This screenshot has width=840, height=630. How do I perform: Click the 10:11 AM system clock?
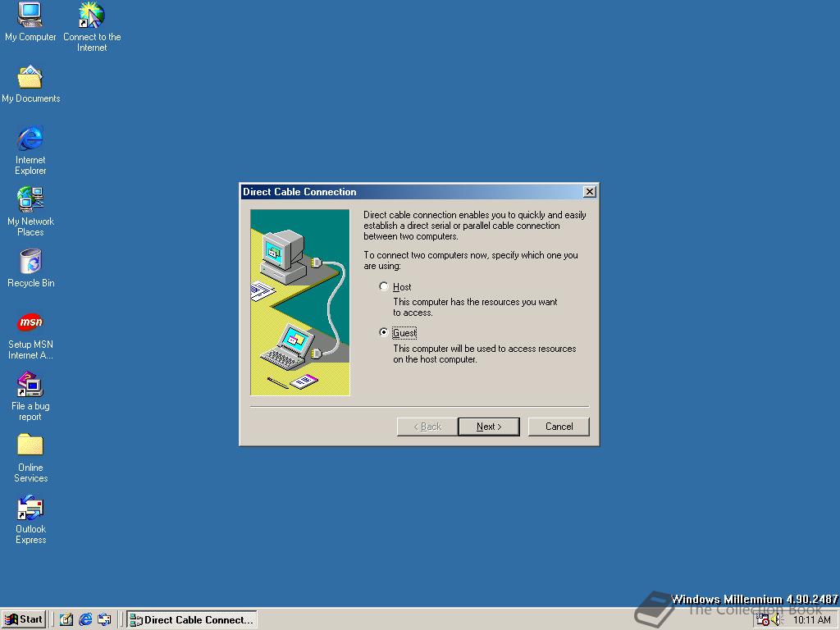811,620
